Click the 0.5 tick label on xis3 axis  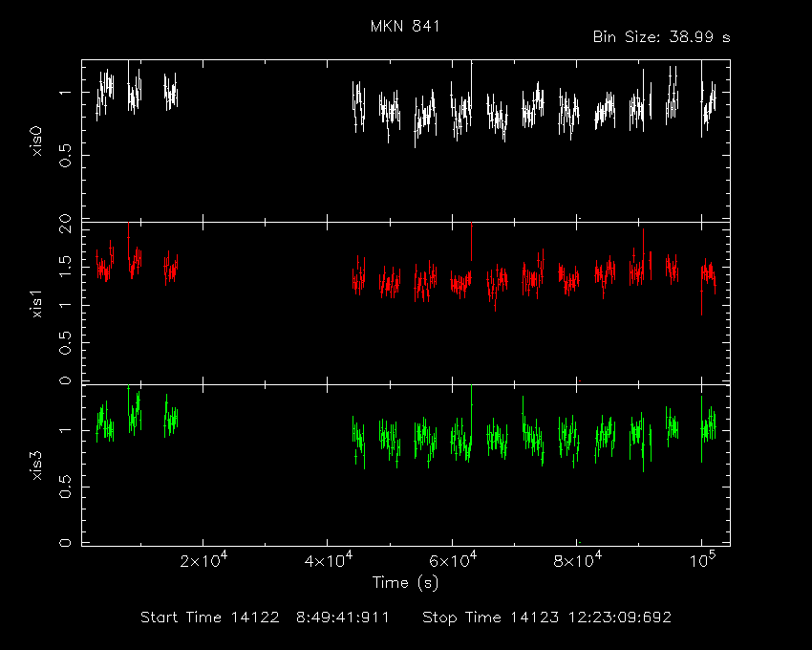tap(65, 487)
